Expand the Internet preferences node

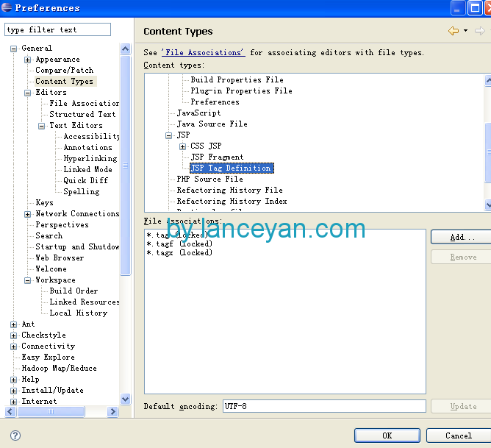pyautogui.click(x=13, y=402)
